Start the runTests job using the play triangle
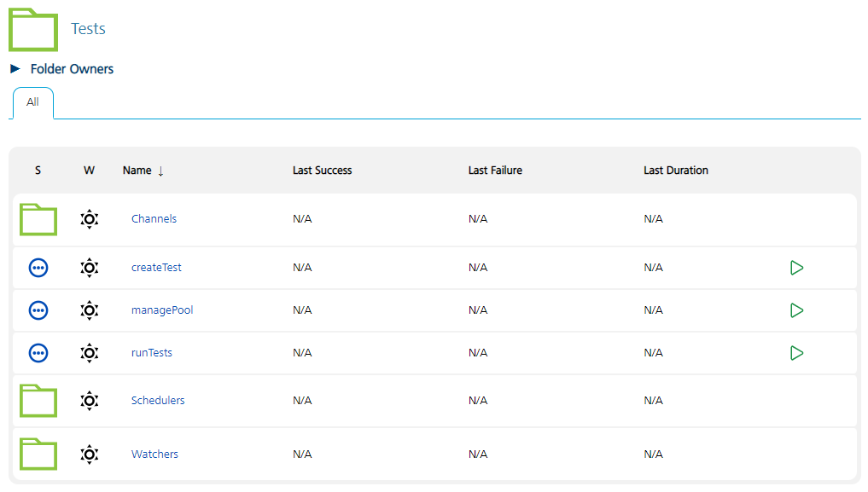868x492 pixels. 796,352
